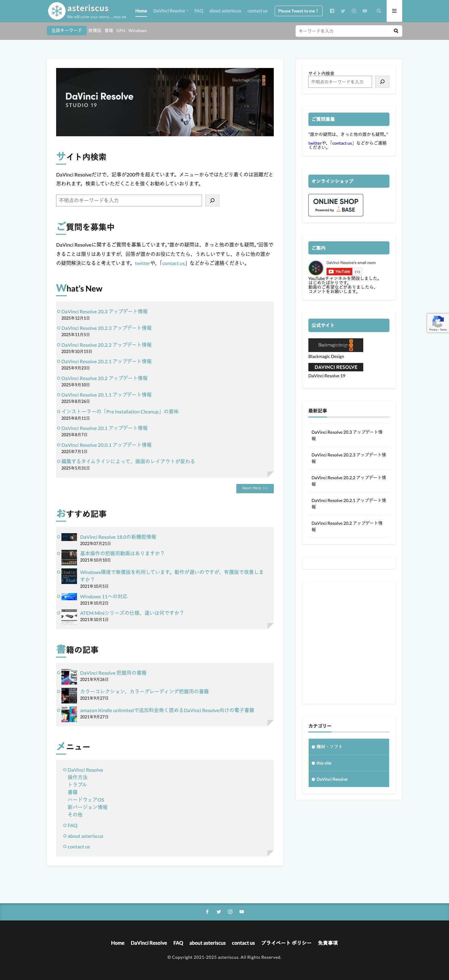449x980 pixels.
Task: Click Please Tweet to me ! button
Action: [x=298, y=11]
